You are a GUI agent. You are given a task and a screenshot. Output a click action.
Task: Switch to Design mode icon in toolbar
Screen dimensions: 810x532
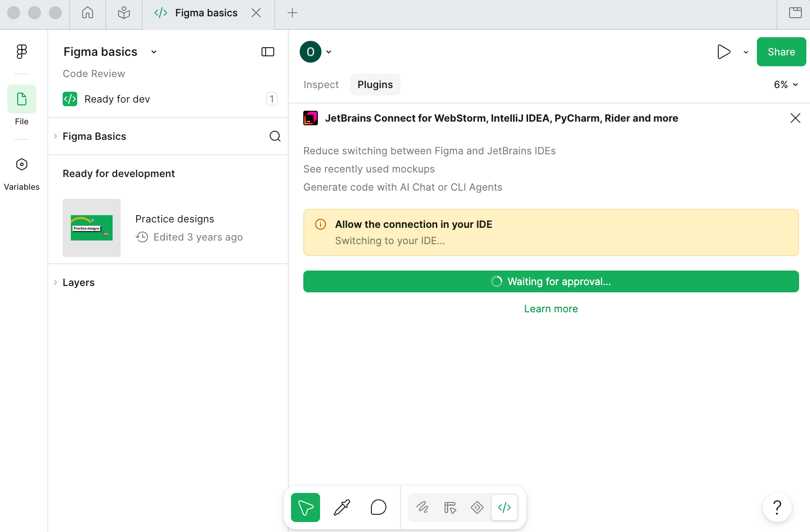450,507
